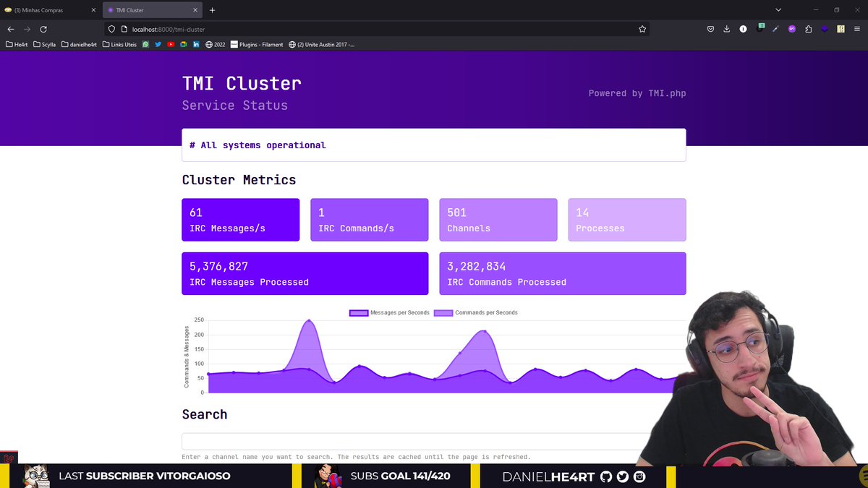Click the Service Status subtitle
This screenshot has height=488, width=868.
pyautogui.click(x=234, y=106)
